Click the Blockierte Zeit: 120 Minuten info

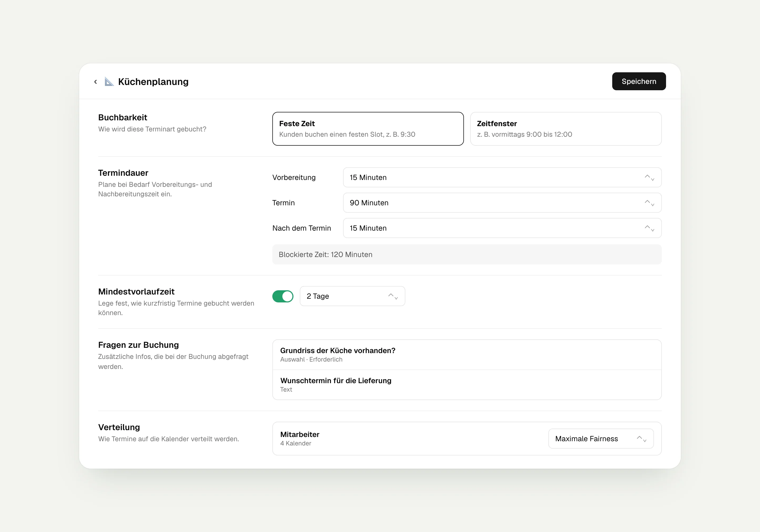(x=467, y=254)
